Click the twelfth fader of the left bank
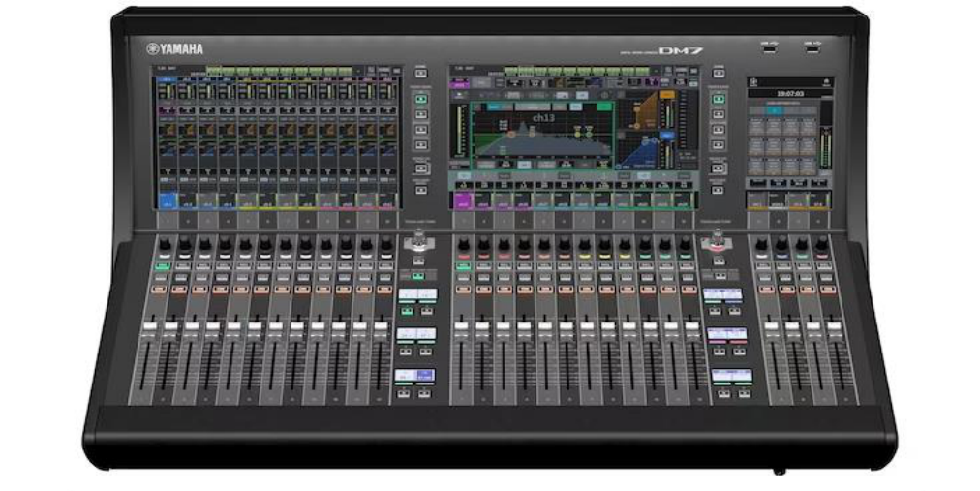This screenshot has height=491, width=980. coord(380,328)
